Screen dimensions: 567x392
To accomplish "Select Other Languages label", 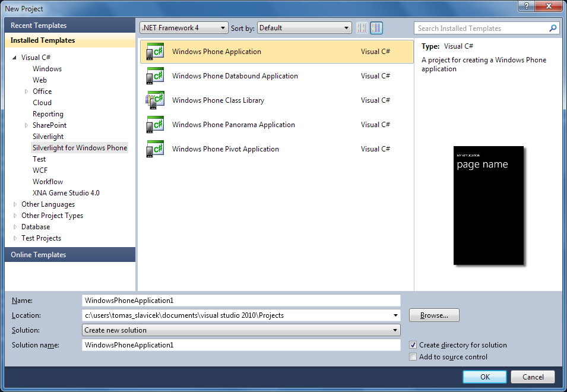I will [48, 204].
